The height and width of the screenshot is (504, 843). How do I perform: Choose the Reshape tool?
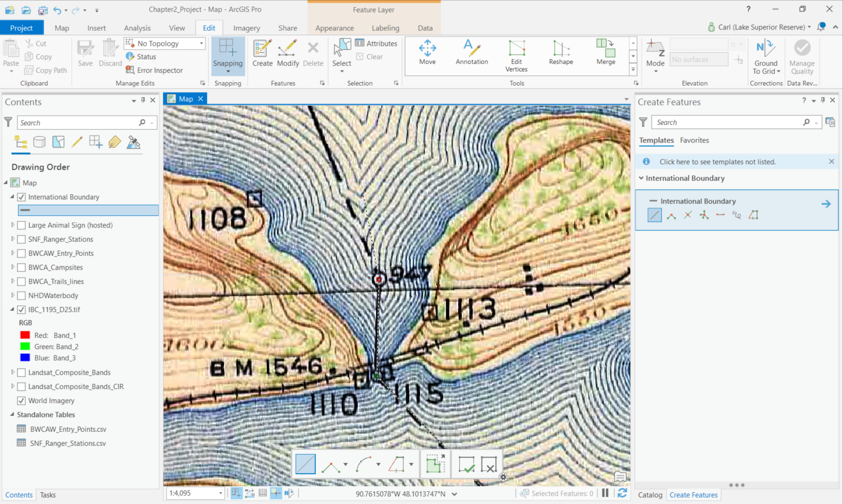[x=561, y=52]
